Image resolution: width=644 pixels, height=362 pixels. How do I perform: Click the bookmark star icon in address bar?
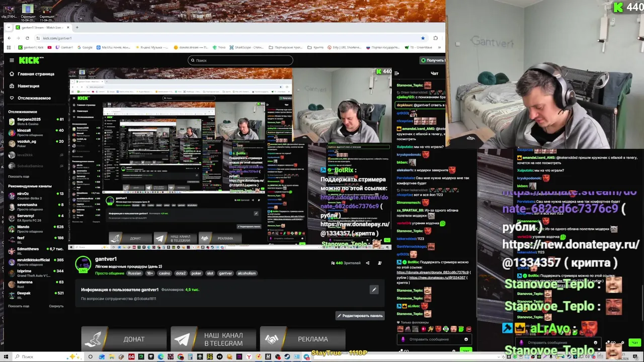coord(423,38)
